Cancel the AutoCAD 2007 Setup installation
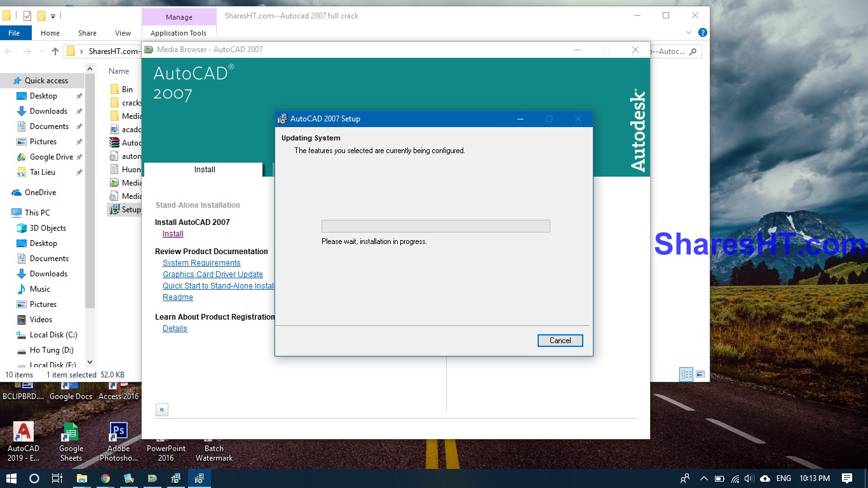 pyautogui.click(x=560, y=341)
